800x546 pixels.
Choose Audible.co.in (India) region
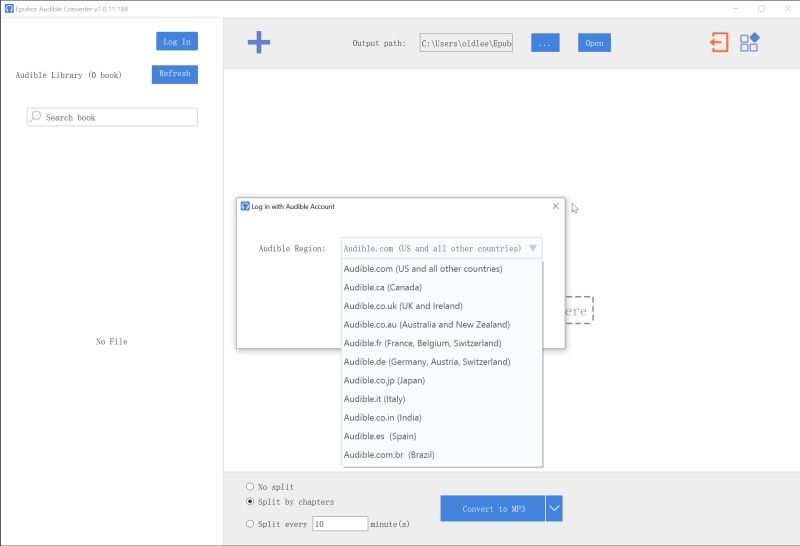(442, 418)
